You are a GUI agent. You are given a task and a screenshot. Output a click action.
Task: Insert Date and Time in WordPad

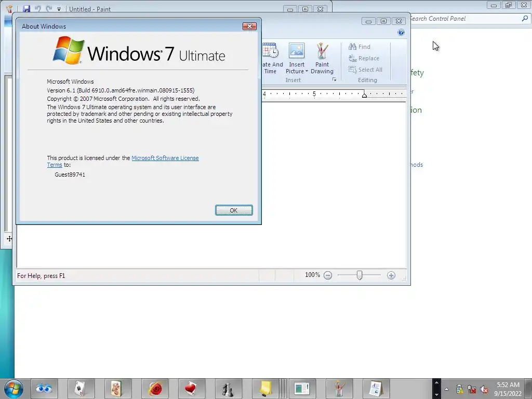tap(272, 58)
